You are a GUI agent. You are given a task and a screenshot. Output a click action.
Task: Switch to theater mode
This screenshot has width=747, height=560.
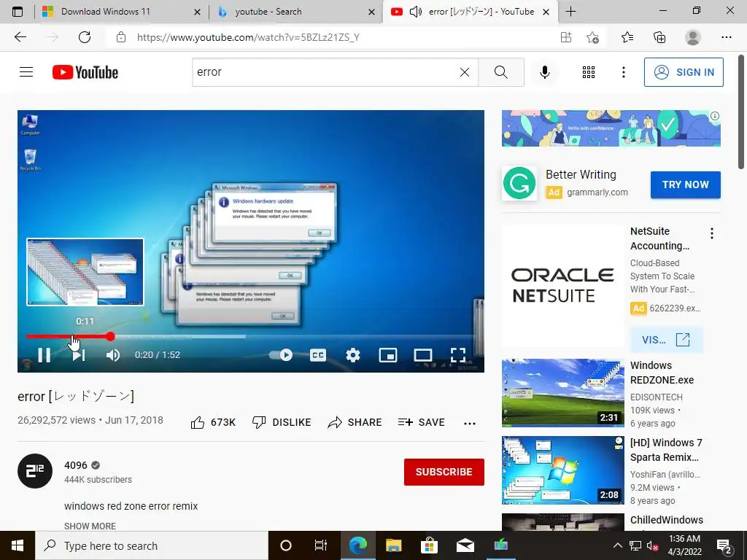[423, 355]
